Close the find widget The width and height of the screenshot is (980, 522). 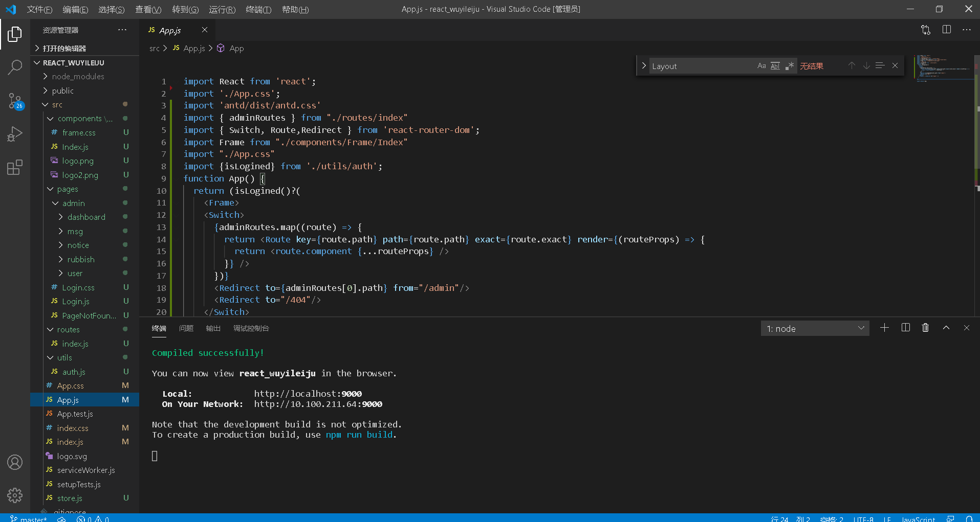(x=895, y=65)
